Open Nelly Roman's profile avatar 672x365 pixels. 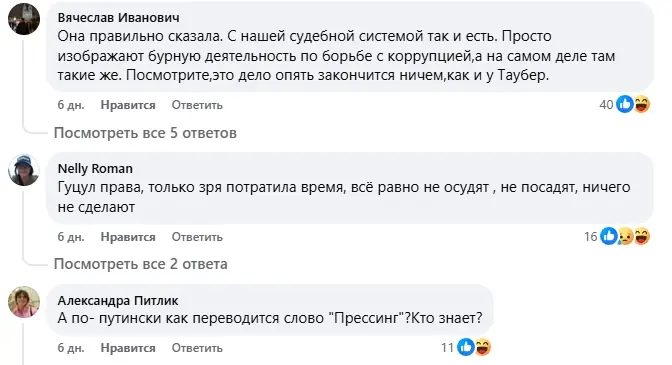24,170
